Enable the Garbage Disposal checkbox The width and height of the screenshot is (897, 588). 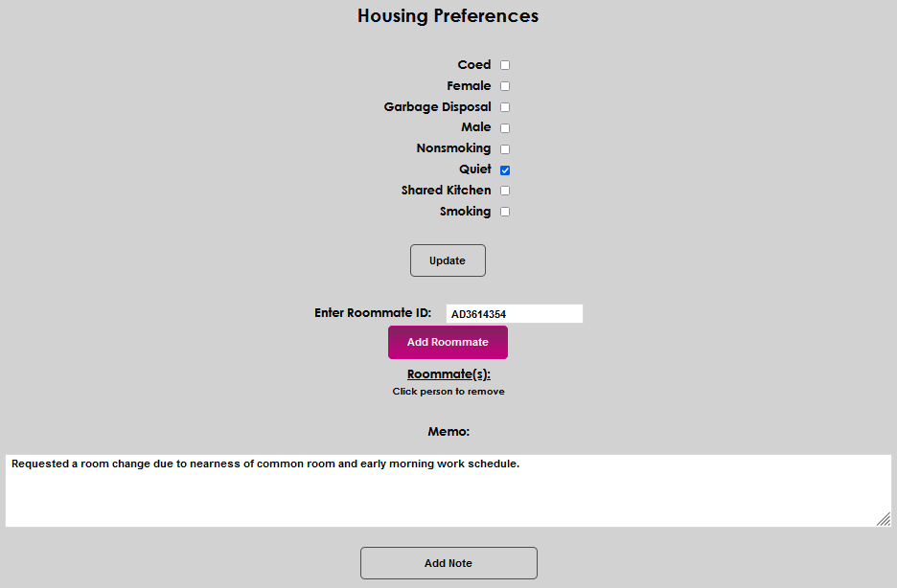pos(504,106)
